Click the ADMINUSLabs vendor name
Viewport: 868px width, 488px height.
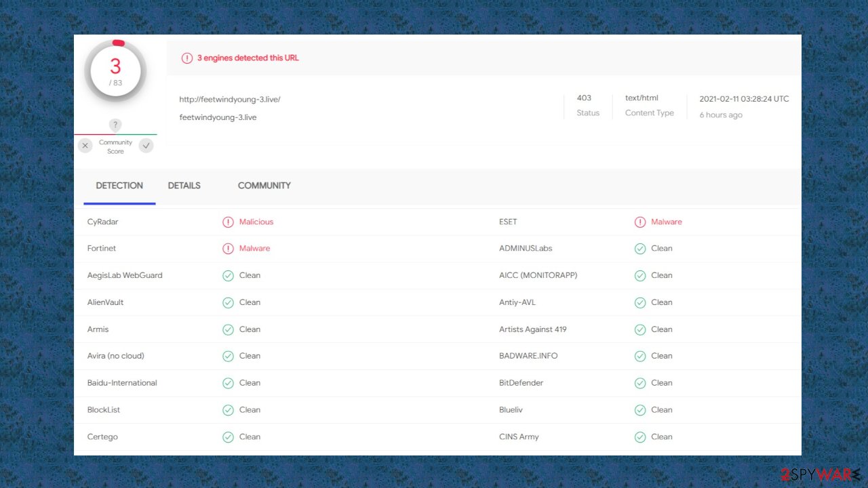pyautogui.click(x=526, y=249)
